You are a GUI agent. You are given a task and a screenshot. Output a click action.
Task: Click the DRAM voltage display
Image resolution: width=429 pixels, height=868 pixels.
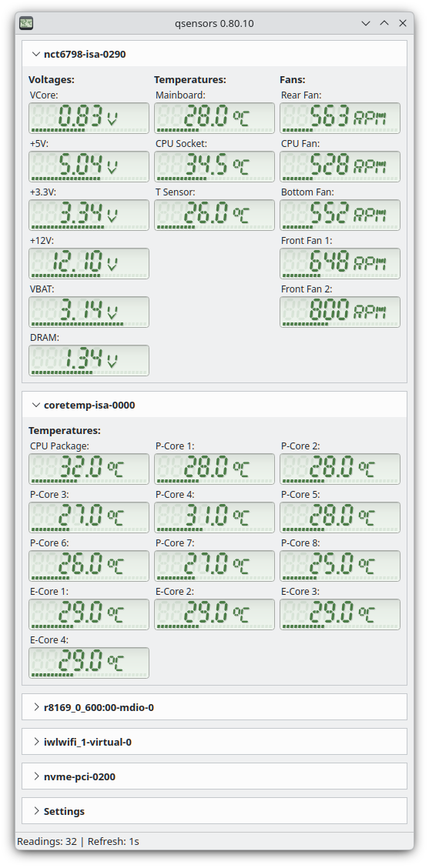pos(89,360)
